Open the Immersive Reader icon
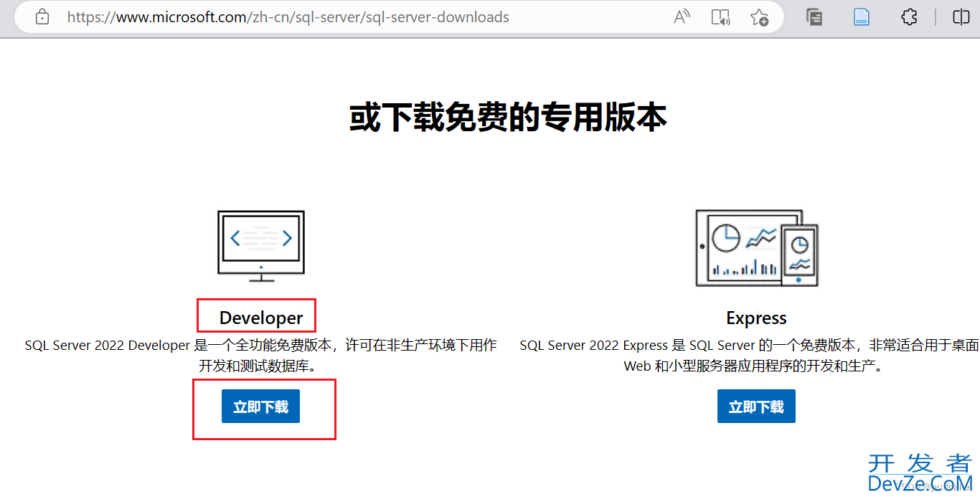Viewport: 980px width, 499px height. pyautogui.click(x=720, y=17)
